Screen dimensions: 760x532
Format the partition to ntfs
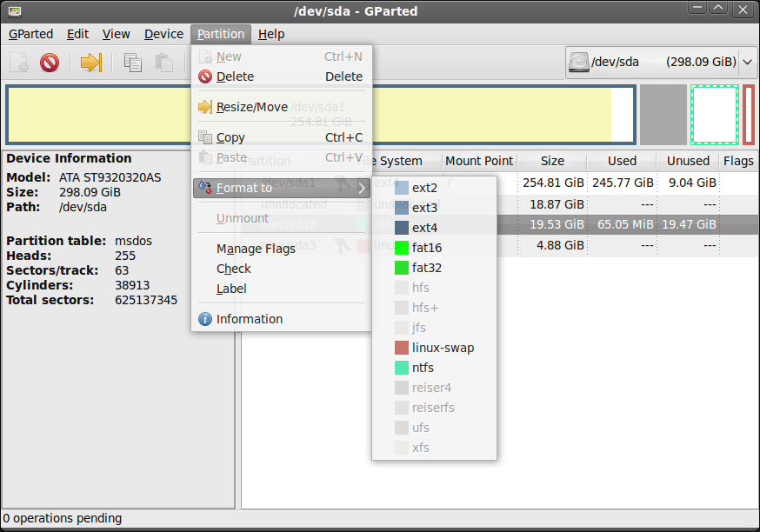point(434,367)
